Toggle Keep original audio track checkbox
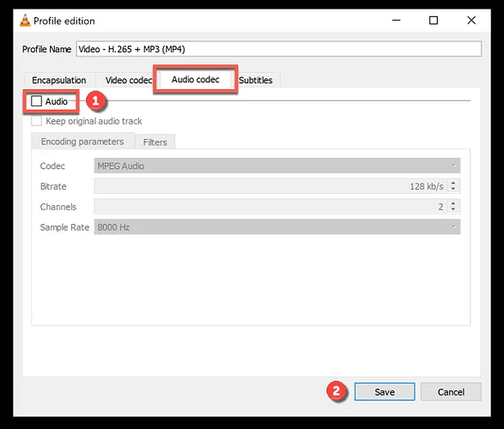Image resolution: width=504 pixels, height=429 pixels. [36, 121]
